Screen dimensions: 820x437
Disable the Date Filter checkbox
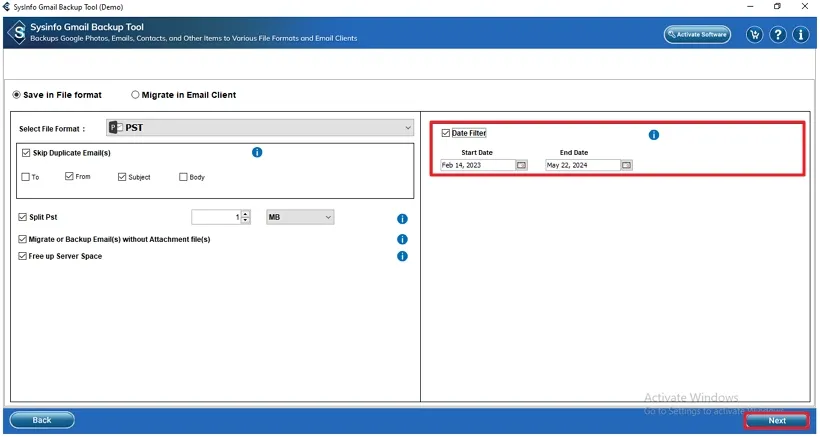click(446, 133)
